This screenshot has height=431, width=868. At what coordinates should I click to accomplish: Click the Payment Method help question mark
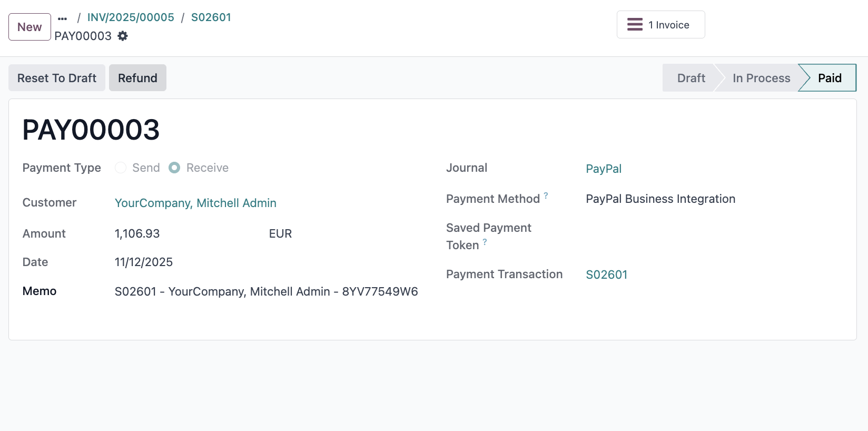tap(546, 195)
